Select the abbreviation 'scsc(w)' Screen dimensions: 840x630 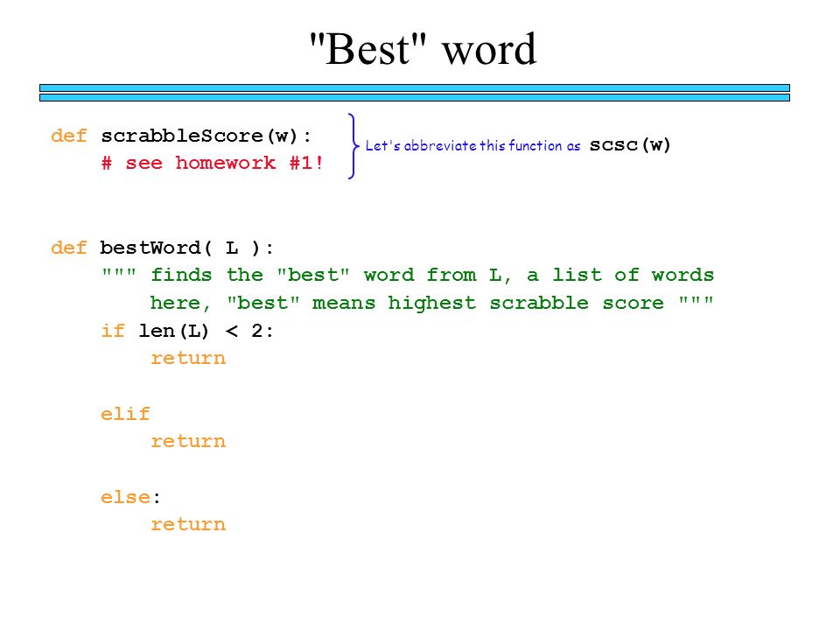629,144
